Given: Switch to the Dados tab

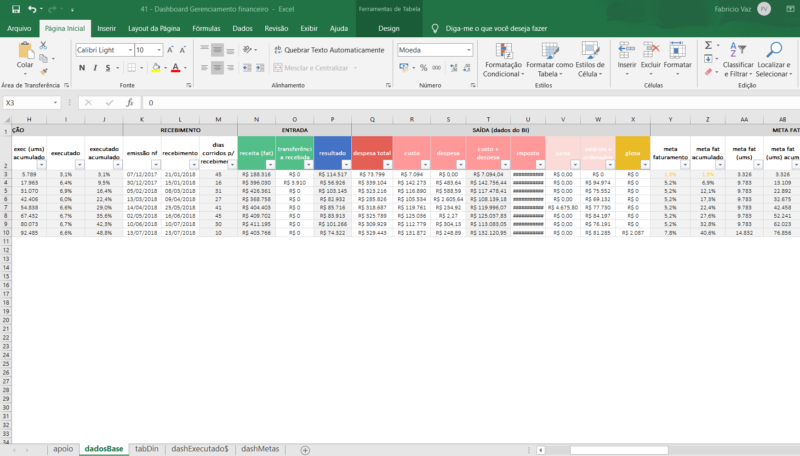Looking at the screenshot, I should point(242,29).
